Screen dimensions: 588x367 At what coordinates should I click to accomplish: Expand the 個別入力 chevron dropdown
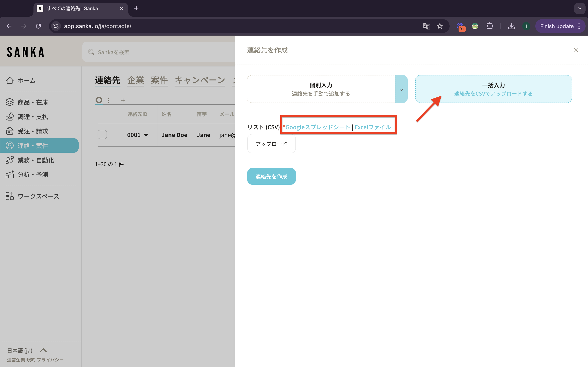tap(401, 89)
